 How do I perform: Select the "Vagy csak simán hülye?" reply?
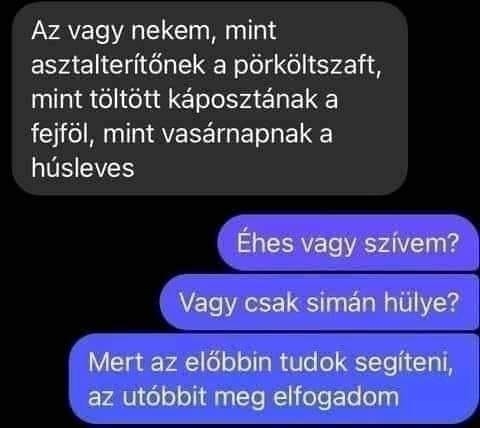tap(319, 302)
